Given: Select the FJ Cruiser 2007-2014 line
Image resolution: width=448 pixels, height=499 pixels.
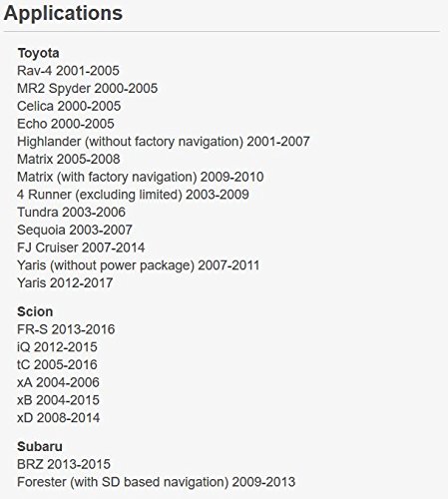Looking at the screenshot, I should pyautogui.click(x=81, y=248).
